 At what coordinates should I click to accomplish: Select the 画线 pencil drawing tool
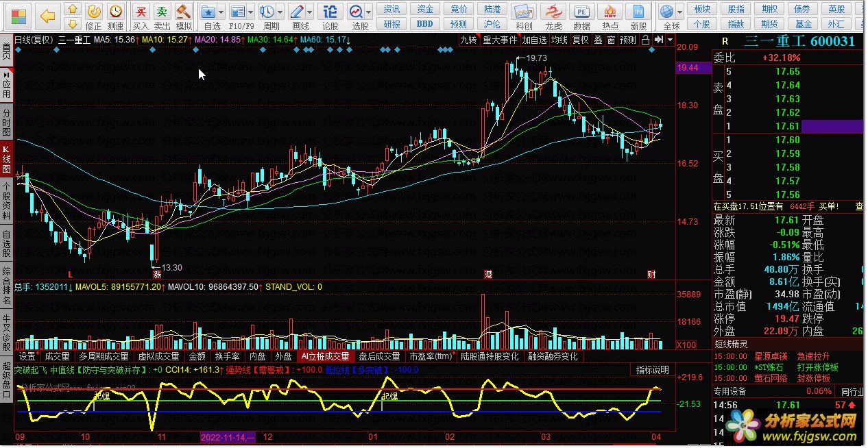297,12
